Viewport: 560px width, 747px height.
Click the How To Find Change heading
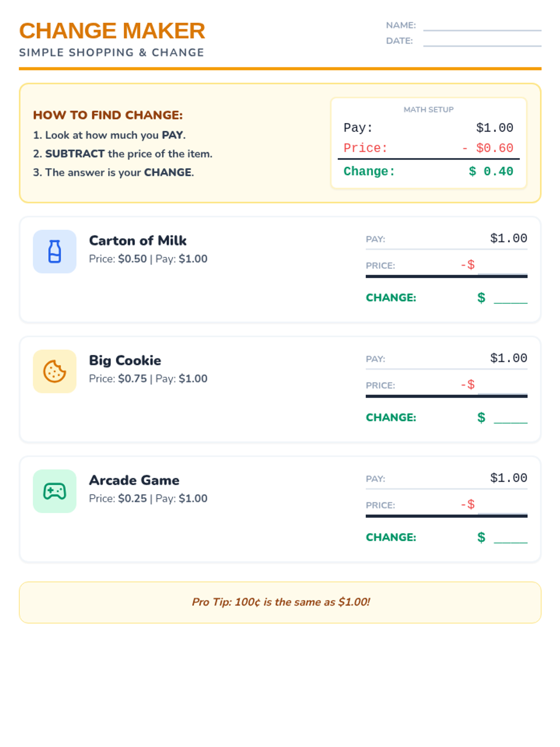108,115
